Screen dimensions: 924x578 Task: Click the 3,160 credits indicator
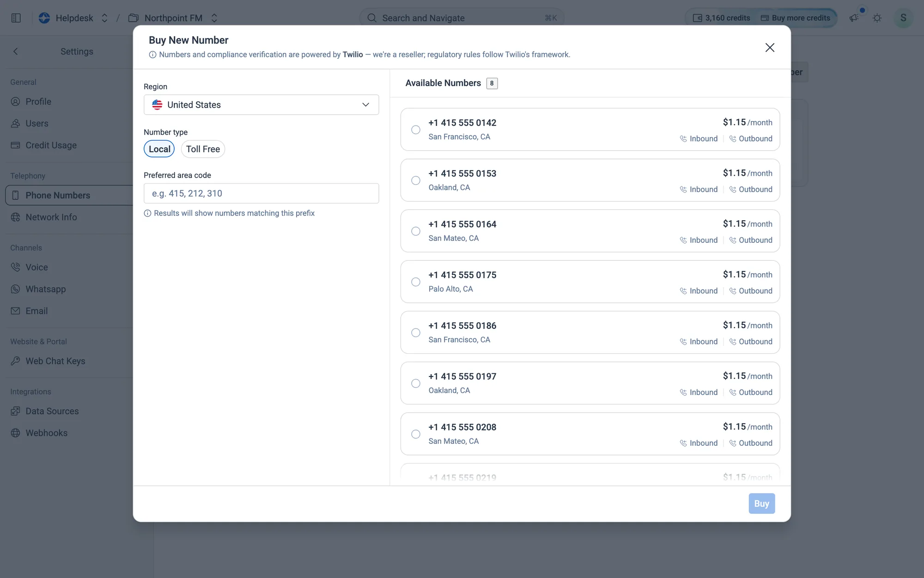(x=721, y=18)
